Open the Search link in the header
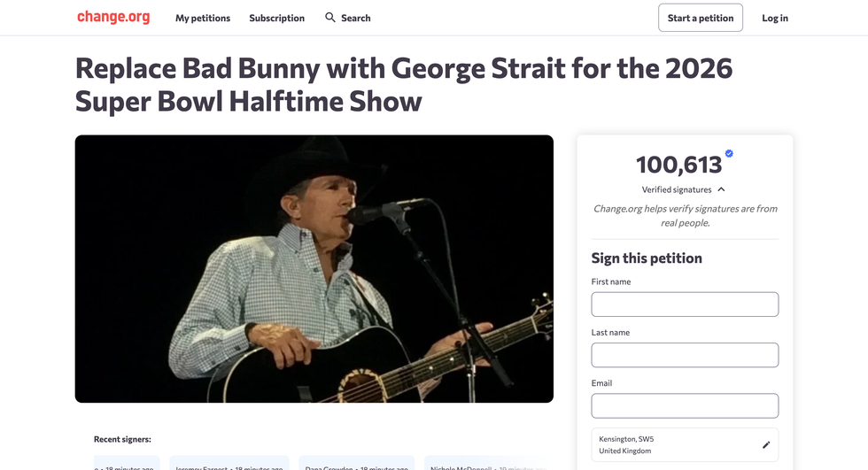The image size is (868, 470). [355, 18]
